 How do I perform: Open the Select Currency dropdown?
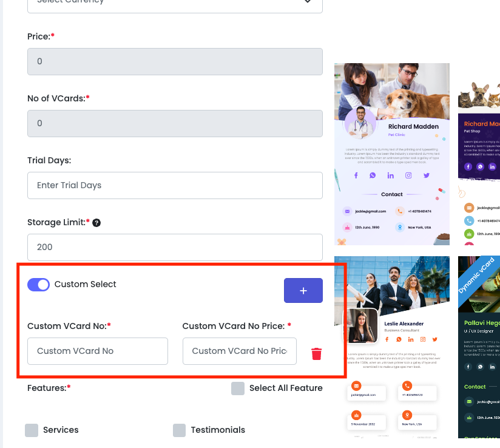pos(175,2)
